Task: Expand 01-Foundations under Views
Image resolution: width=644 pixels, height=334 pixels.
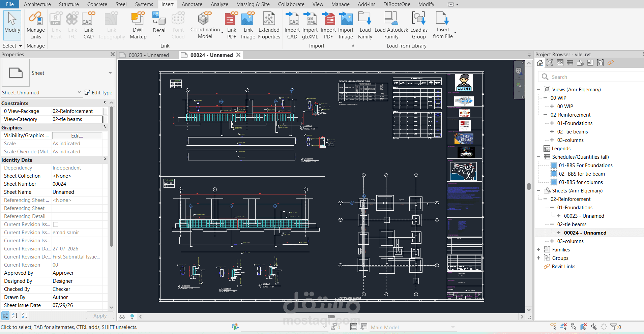Action: [x=552, y=123]
